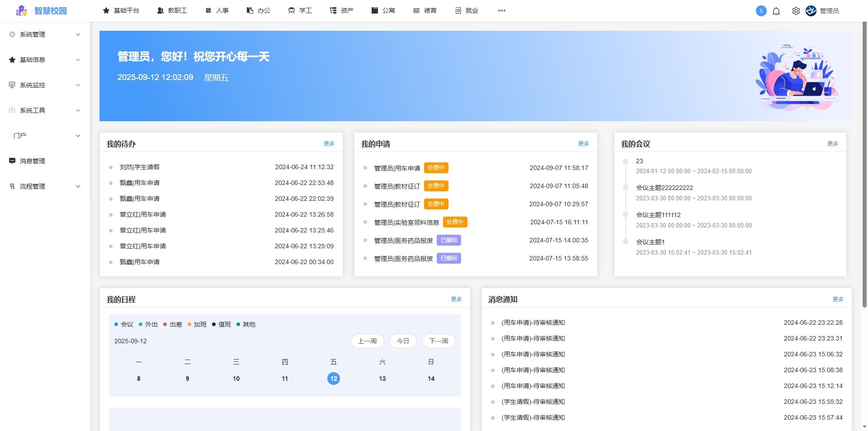Viewport: 868px width, 431px height.
Task: Open 更多 link of 我的待办 panel
Action: (329, 143)
